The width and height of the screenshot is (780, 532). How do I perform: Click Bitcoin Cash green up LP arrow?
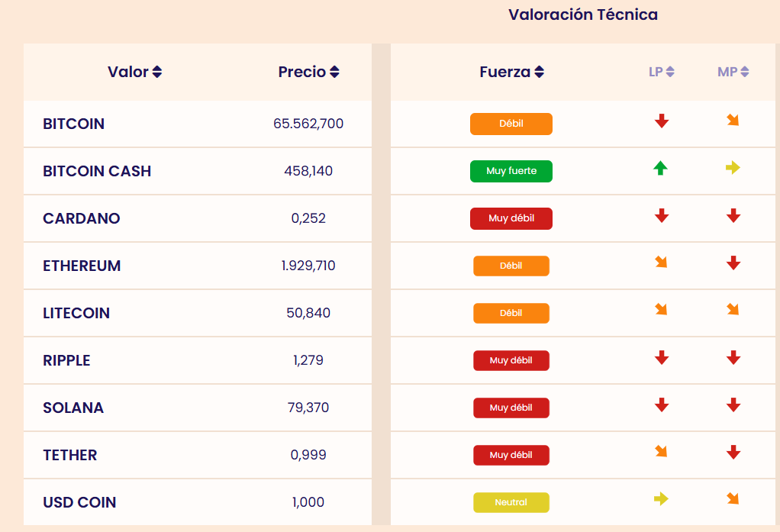[661, 168]
